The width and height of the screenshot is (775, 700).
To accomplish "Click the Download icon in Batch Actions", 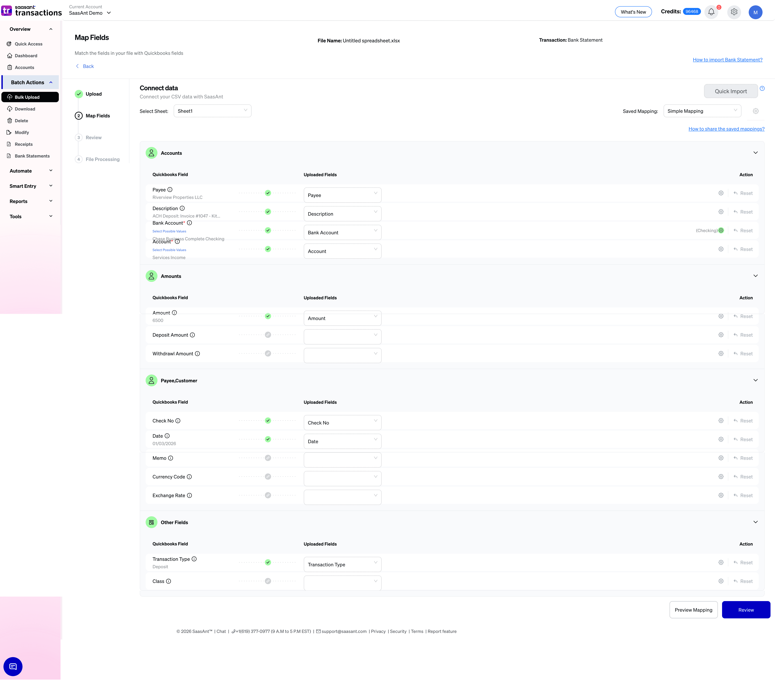I will pos(10,109).
